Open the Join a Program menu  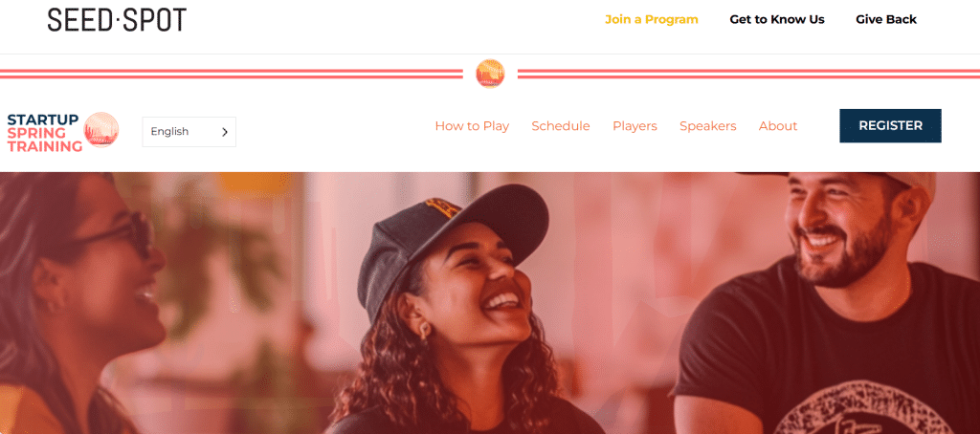(x=651, y=19)
